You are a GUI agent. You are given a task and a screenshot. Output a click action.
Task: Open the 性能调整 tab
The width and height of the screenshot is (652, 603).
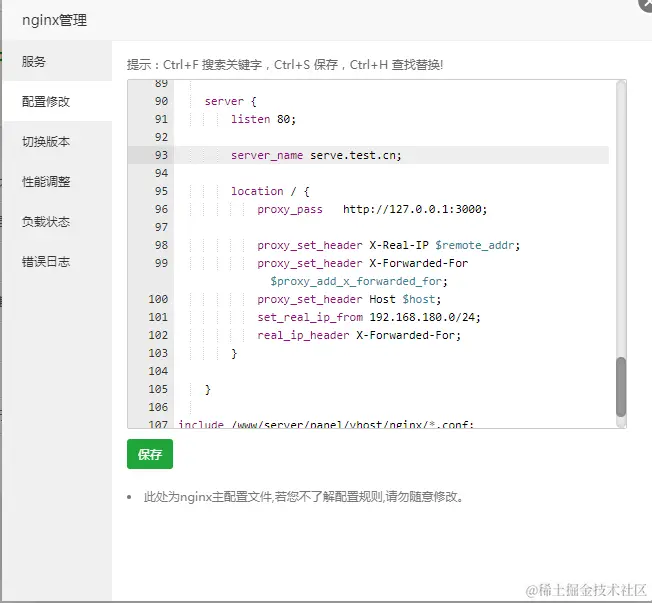(57, 181)
